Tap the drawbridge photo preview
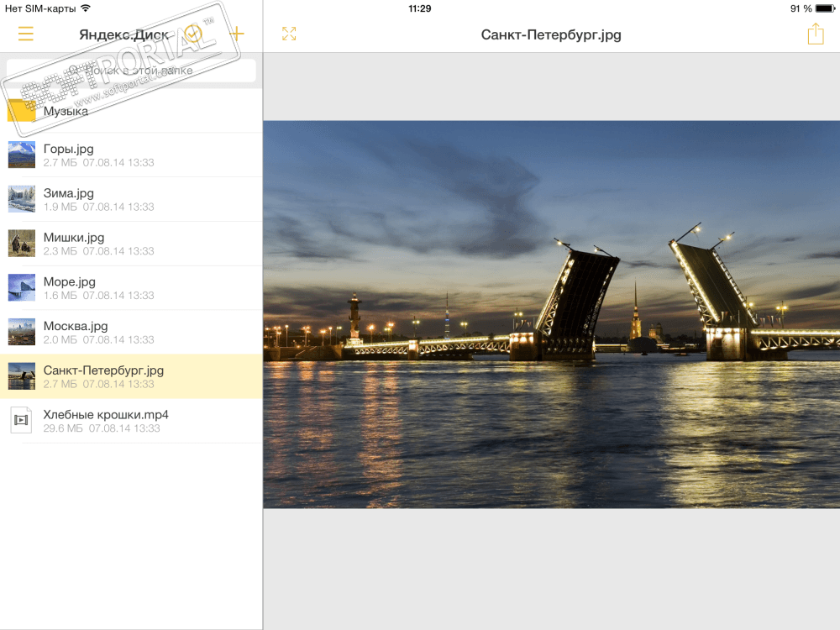 [551, 314]
